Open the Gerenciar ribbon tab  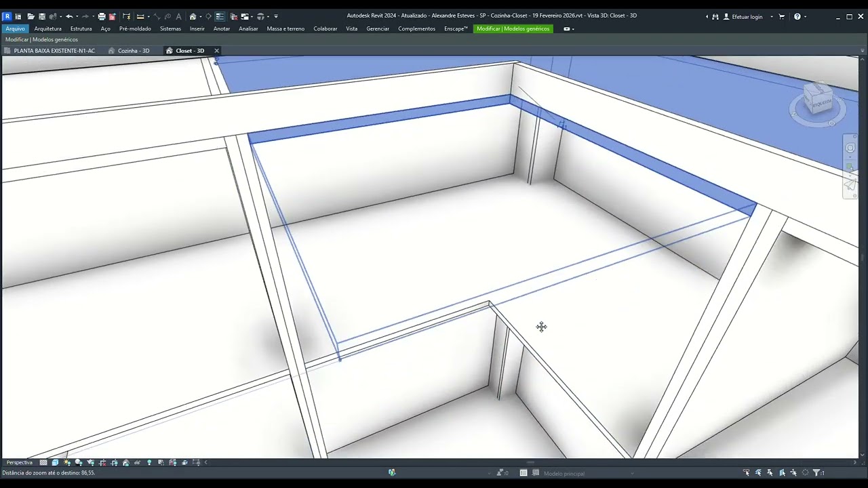click(378, 28)
